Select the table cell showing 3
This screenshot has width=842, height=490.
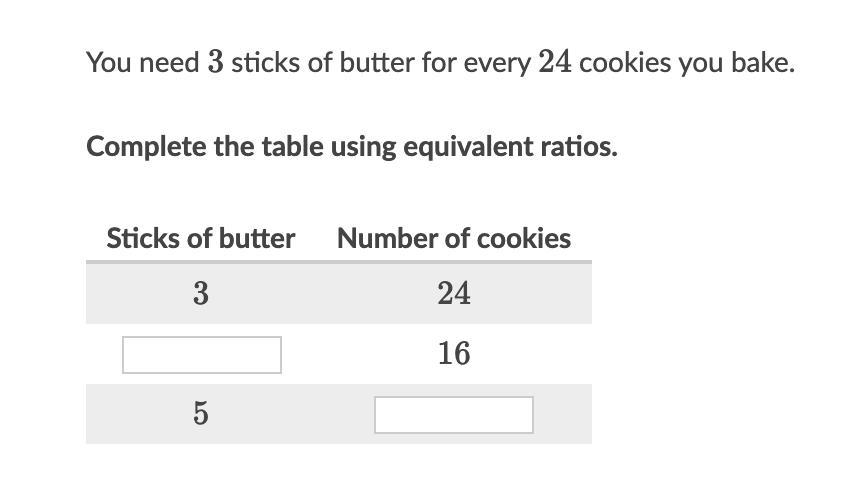201,293
